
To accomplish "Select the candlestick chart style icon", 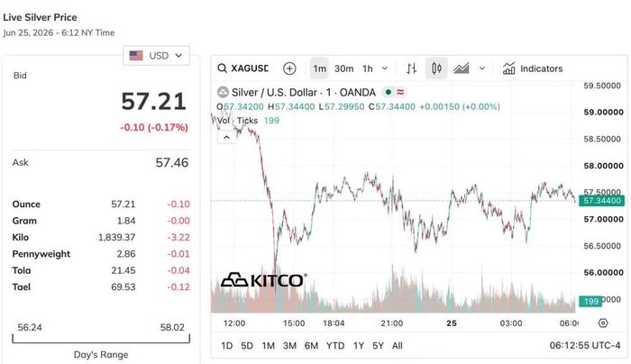I will [436, 68].
